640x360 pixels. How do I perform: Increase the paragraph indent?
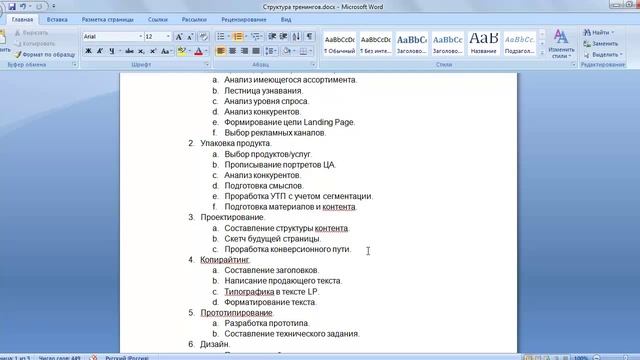(x=284, y=37)
